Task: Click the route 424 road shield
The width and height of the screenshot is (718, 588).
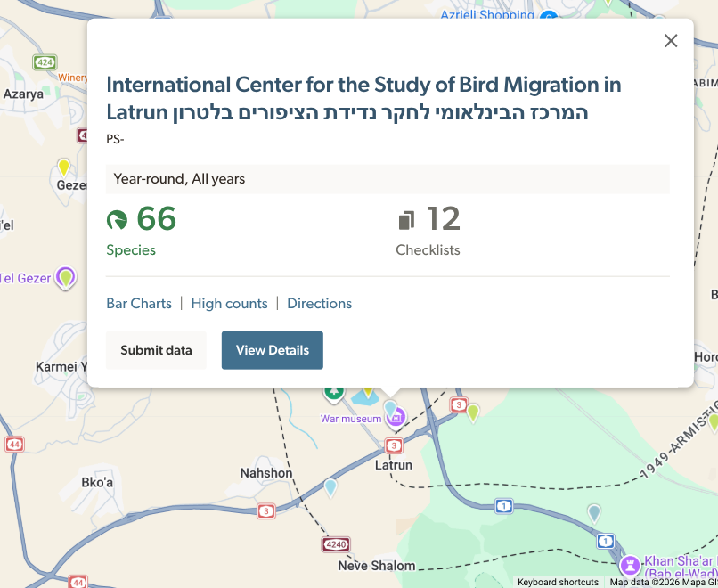Action: [x=45, y=62]
